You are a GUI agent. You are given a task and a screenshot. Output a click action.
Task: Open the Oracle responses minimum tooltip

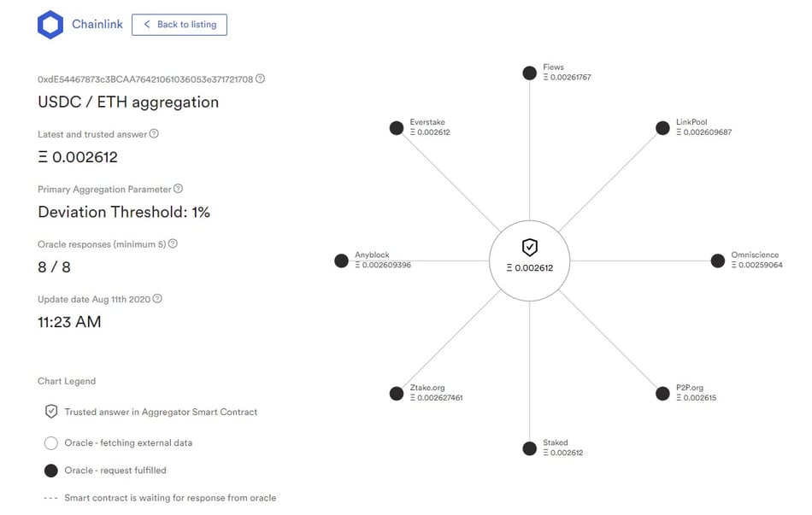pos(173,243)
